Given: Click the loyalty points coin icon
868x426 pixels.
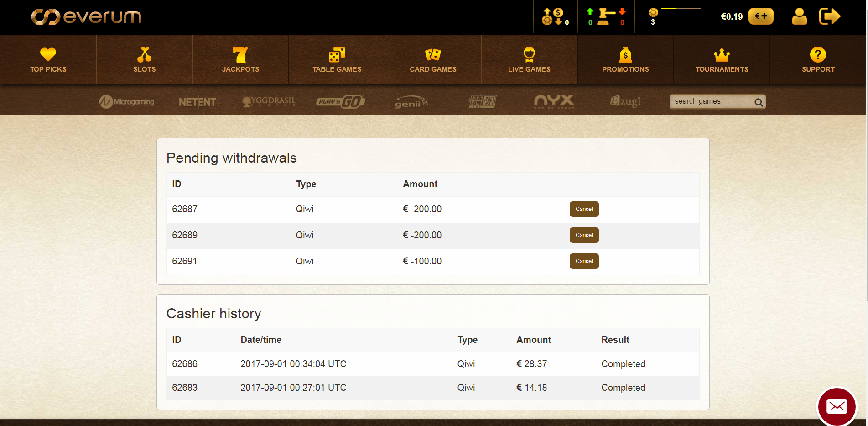Looking at the screenshot, I should 653,13.
